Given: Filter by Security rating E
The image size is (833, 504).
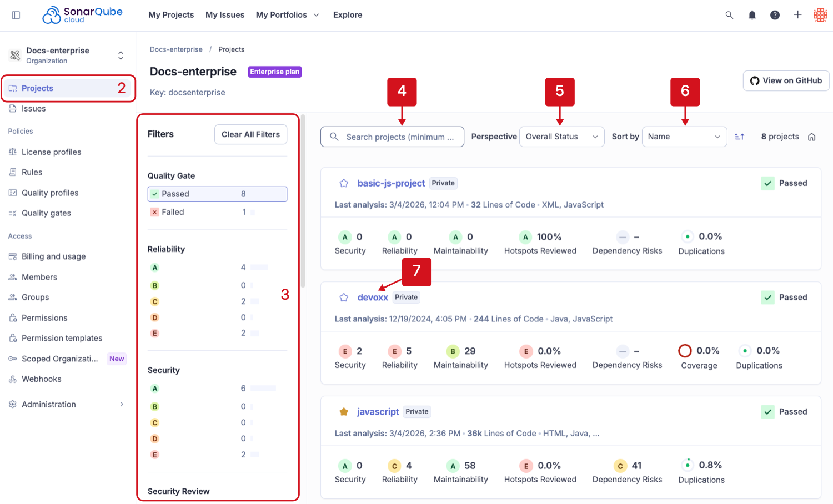Looking at the screenshot, I should click(x=217, y=455).
